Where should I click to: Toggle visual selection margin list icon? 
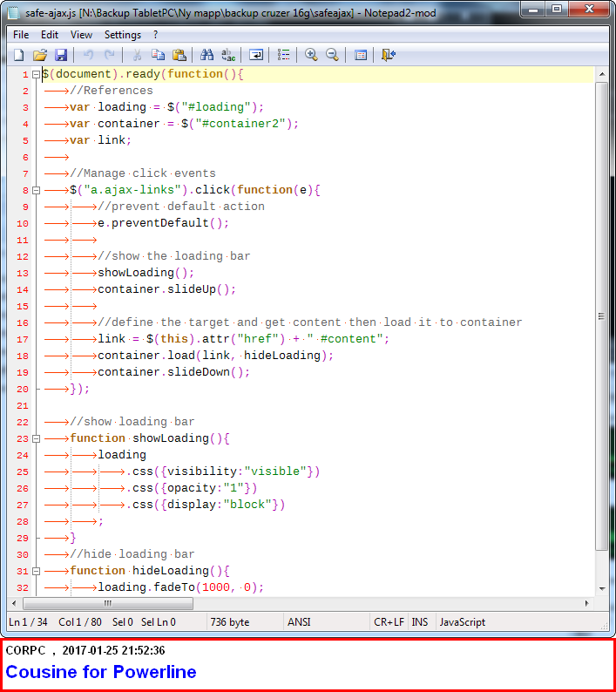point(283,55)
